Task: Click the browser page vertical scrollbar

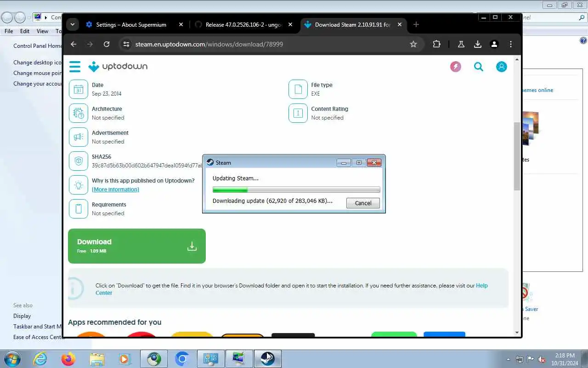Action: tap(517, 156)
